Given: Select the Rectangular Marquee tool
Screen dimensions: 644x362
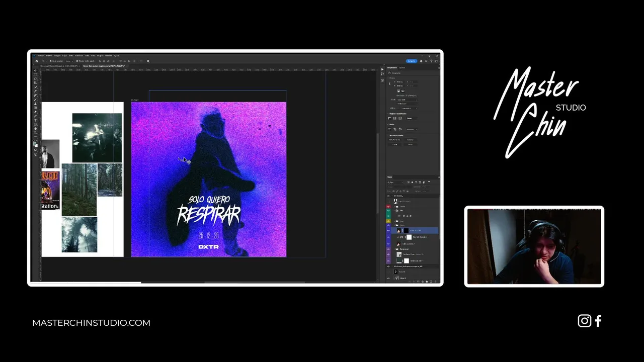Looking at the screenshot, I should coord(35,74).
